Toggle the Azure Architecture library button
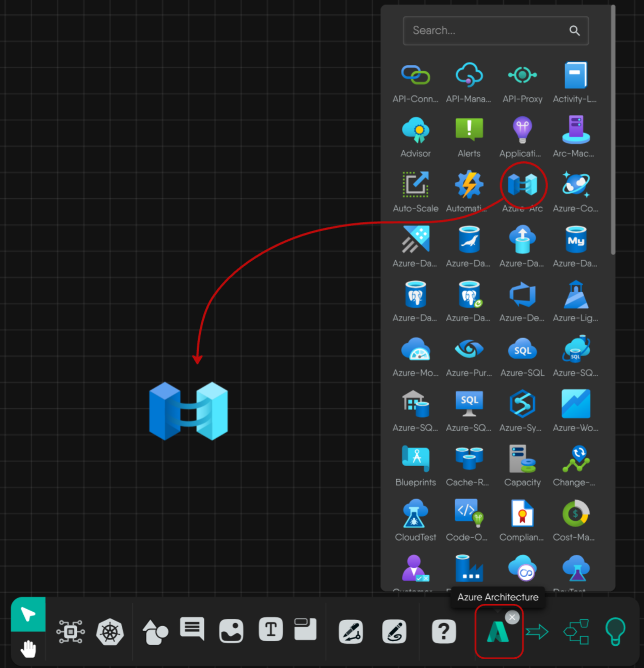 click(498, 632)
